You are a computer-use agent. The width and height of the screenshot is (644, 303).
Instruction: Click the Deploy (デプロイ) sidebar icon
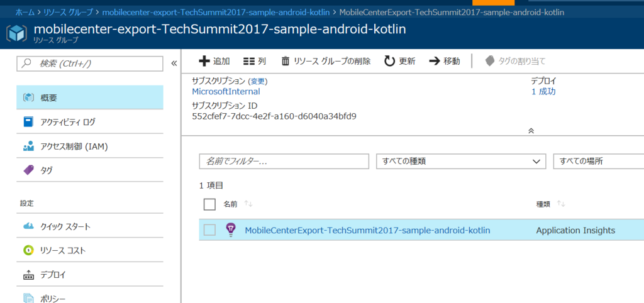coord(28,275)
